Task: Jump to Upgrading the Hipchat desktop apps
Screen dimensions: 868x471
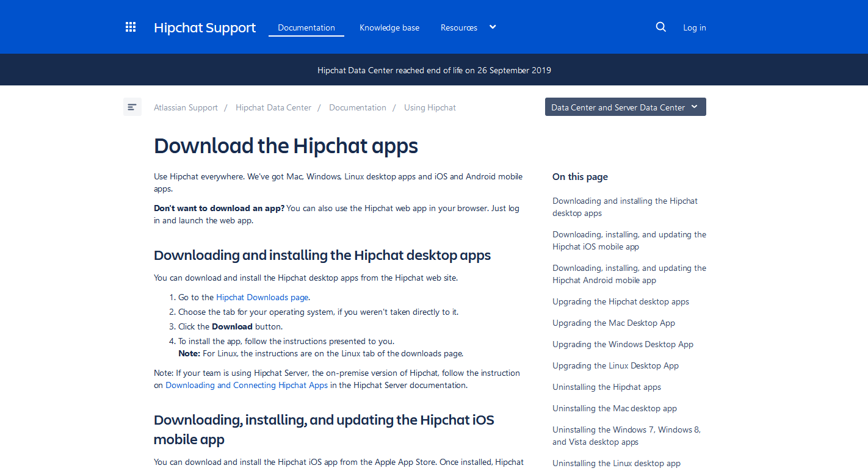Action: click(x=621, y=301)
